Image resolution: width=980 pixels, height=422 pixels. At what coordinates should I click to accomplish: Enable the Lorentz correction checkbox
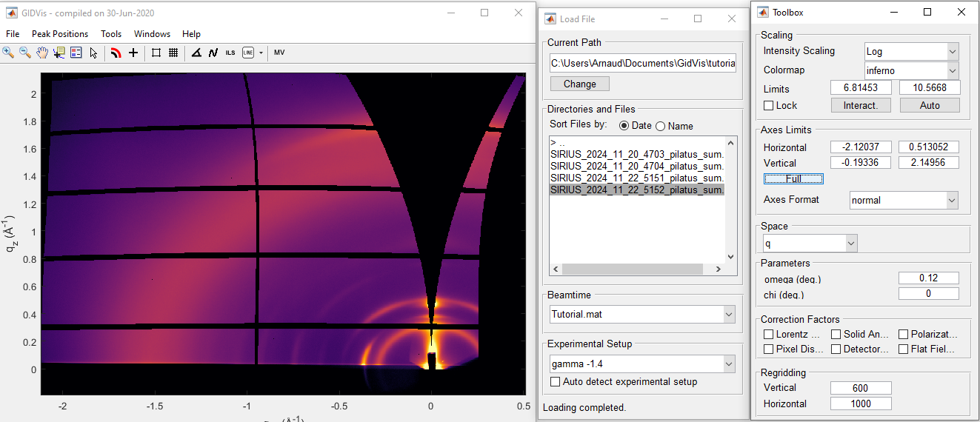coord(769,335)
